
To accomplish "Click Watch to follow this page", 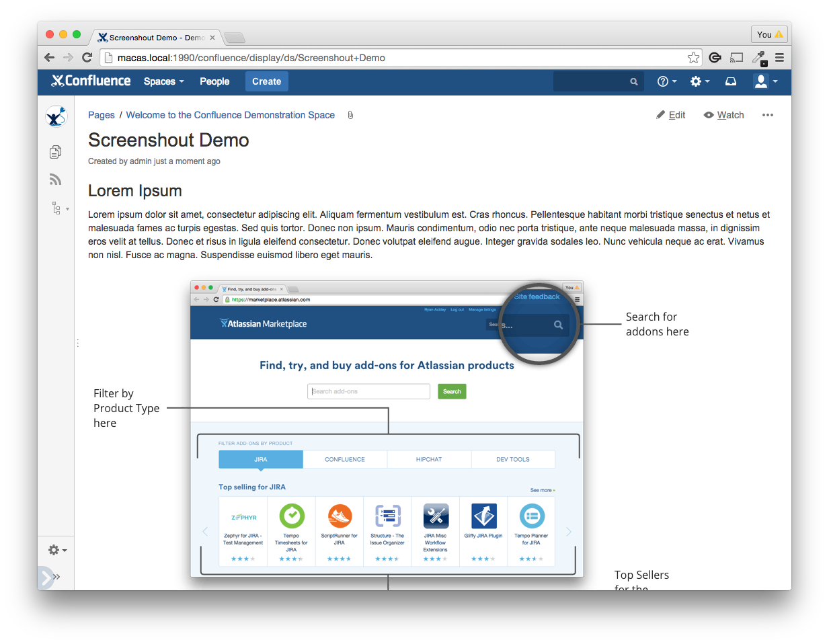I will pos(724,115).
